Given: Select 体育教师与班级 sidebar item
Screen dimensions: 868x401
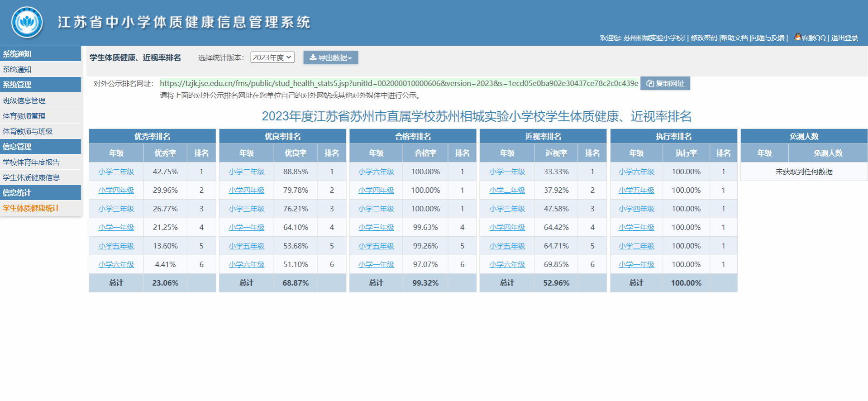Looking at the screenshot, I should (x=28, y=131).
